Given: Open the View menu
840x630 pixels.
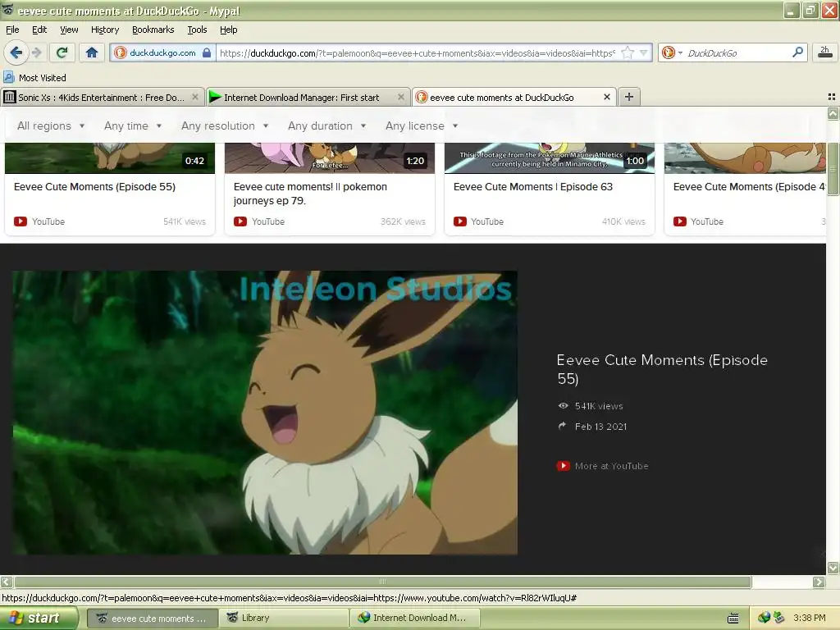Looking at the screenshot, I should point(69,30).
